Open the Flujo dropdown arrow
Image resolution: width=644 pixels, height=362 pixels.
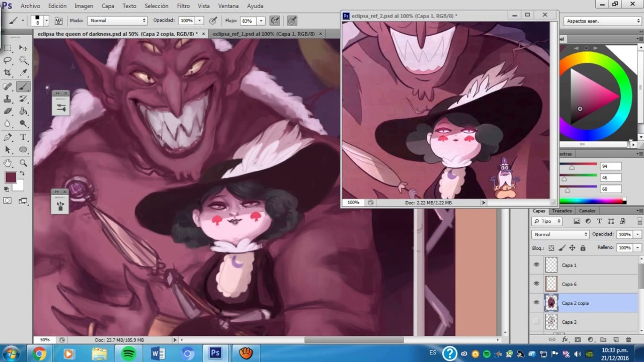pyautogui.click(x=261, y=21)
